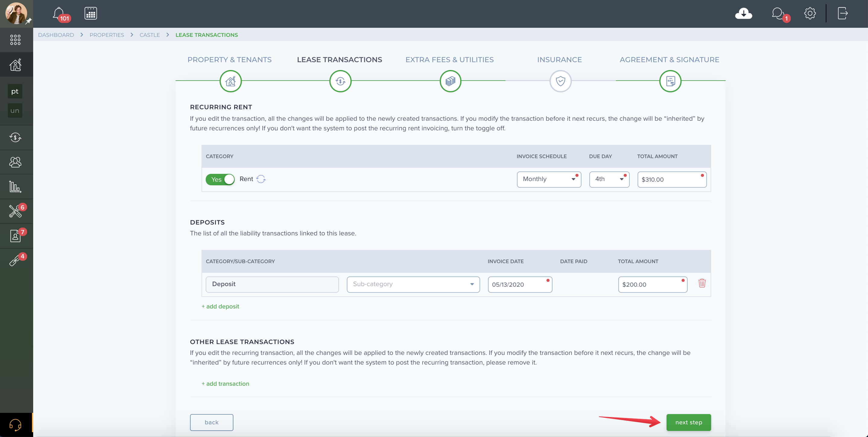Open the properties house icon in sidebar
The height and width of the screenshot is (437, 868).
(x=15, y=64)
